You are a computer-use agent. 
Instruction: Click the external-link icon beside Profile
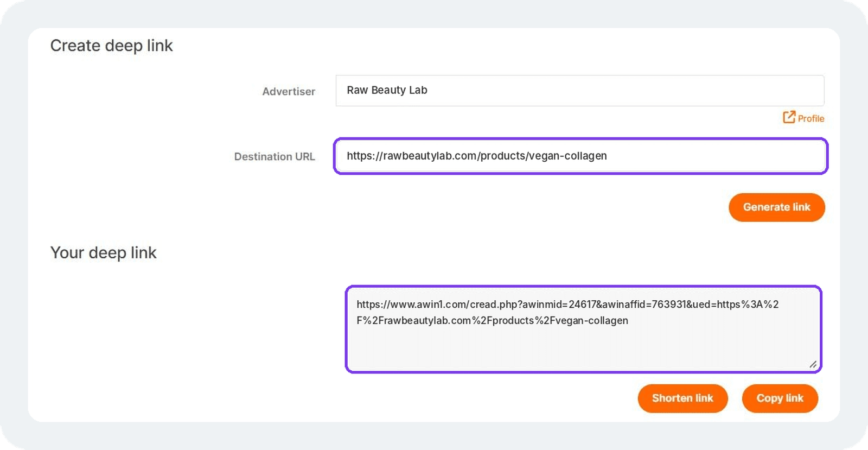point(789,117)
